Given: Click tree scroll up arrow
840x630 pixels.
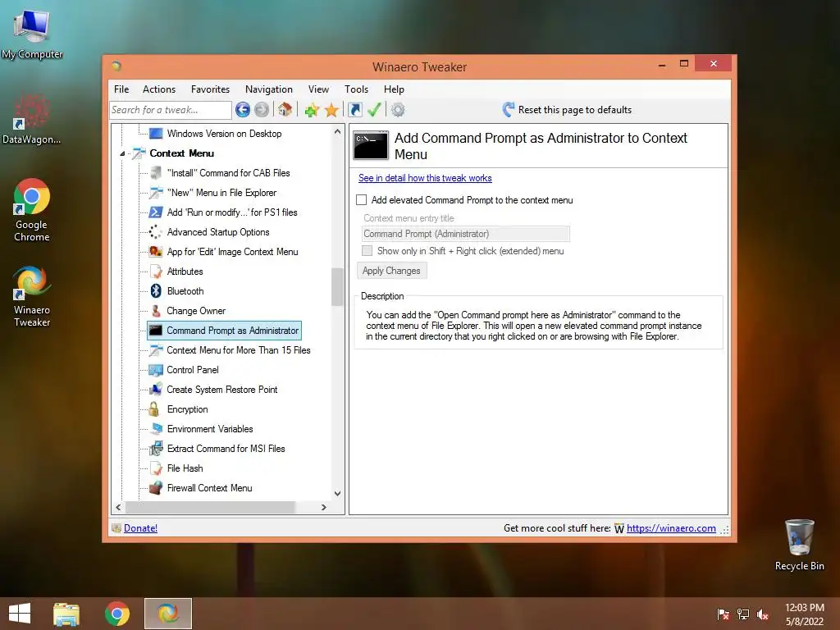Looking at the screenshot, I should pos(337,131).
